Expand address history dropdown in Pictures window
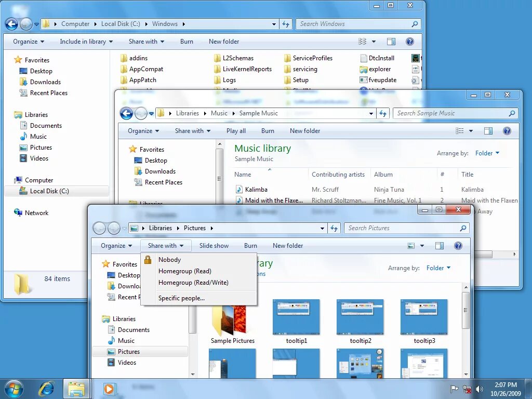The width and height of the screenshot is (532, 399). [x=322, y=229]
